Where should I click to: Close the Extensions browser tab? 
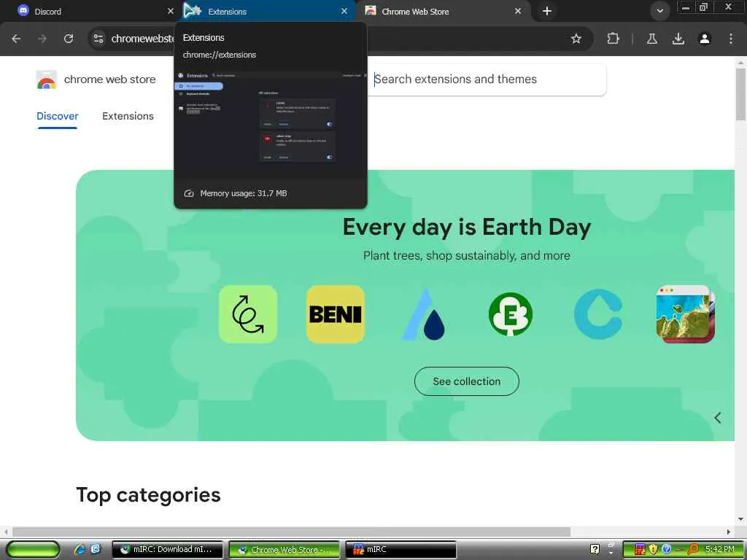pos(344,11)
